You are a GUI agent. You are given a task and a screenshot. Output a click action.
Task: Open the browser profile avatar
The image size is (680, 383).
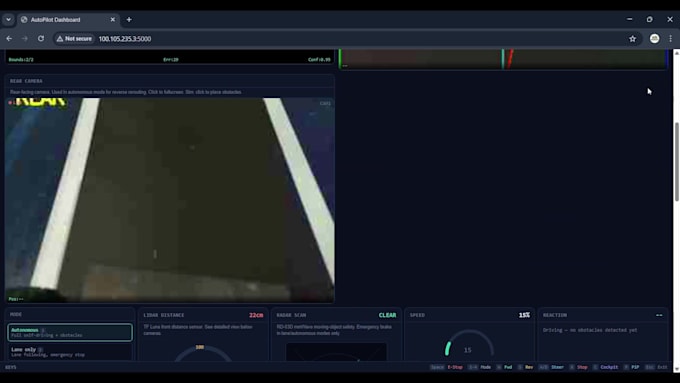tap(654, 39)
